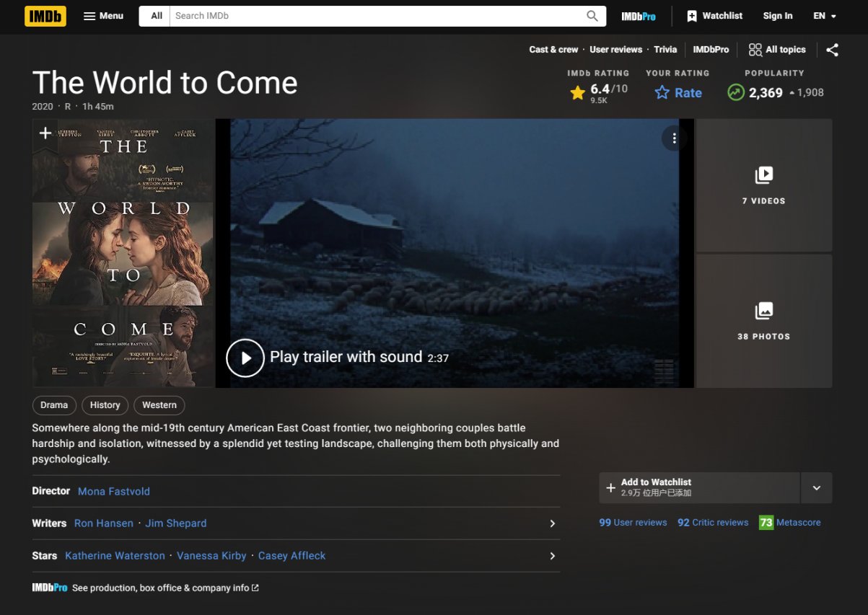Screen dimensions: 868x615
Task: Open IMDbPro link beside Trivia
Action: 711,50
